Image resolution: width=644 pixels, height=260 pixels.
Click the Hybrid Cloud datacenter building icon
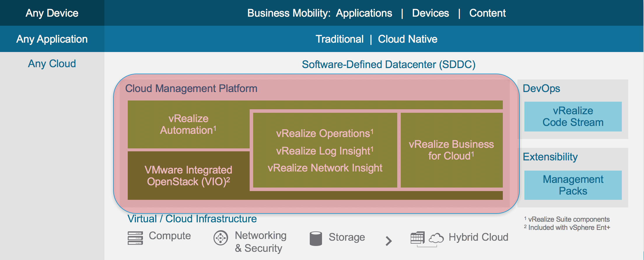coord(417,238)
